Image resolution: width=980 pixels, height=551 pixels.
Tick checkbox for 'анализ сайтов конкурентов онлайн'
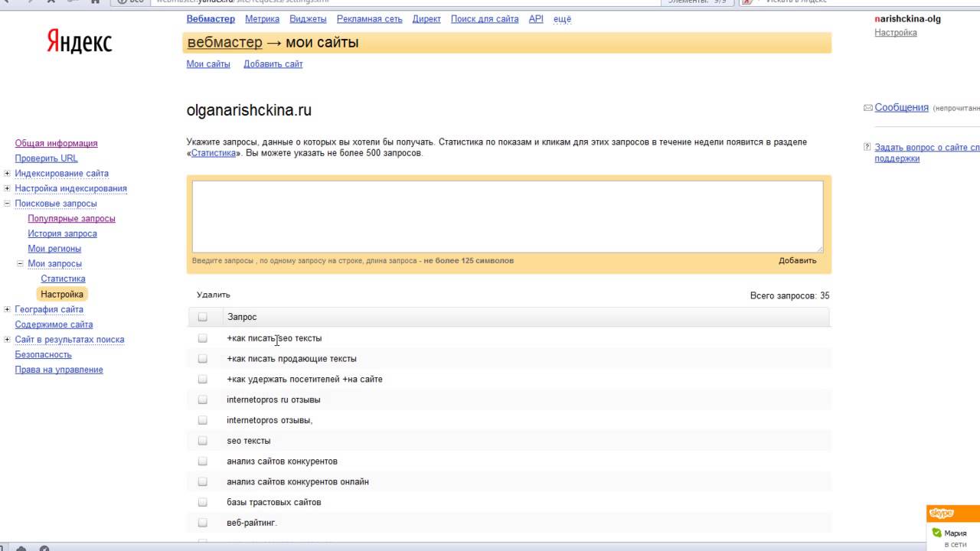click(203, 482)
